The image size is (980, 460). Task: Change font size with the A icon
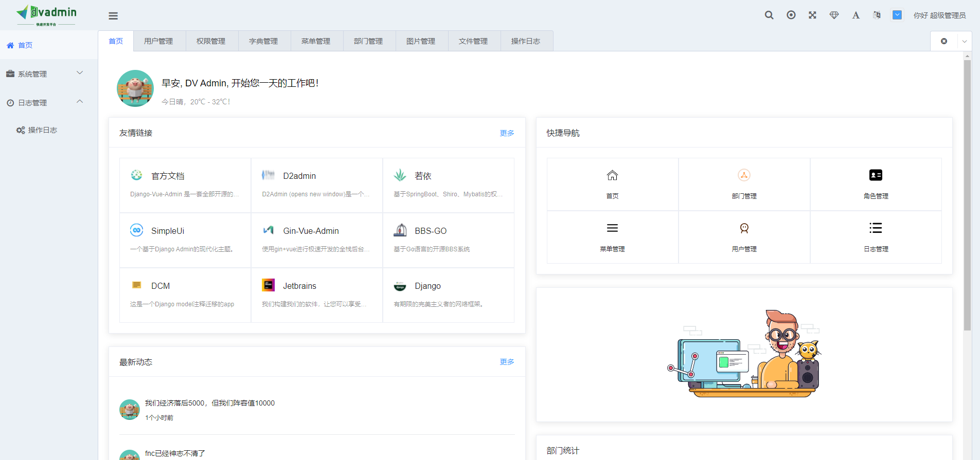(x=856, y=15)
